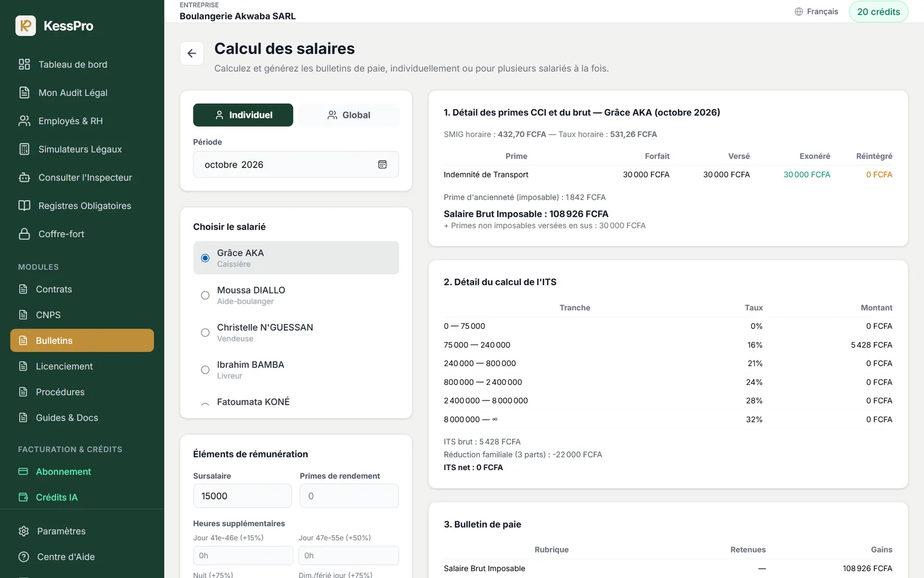Screen dimensions: 924x578
Task: Open Simulateurs Légaux calculator icon
Action: [x=24, y=149]
